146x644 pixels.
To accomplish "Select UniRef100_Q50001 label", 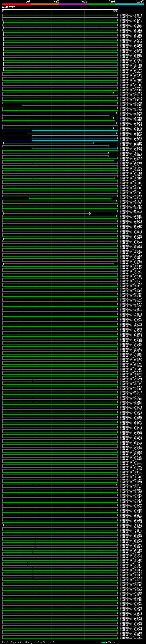I will (x=131, y=374).
